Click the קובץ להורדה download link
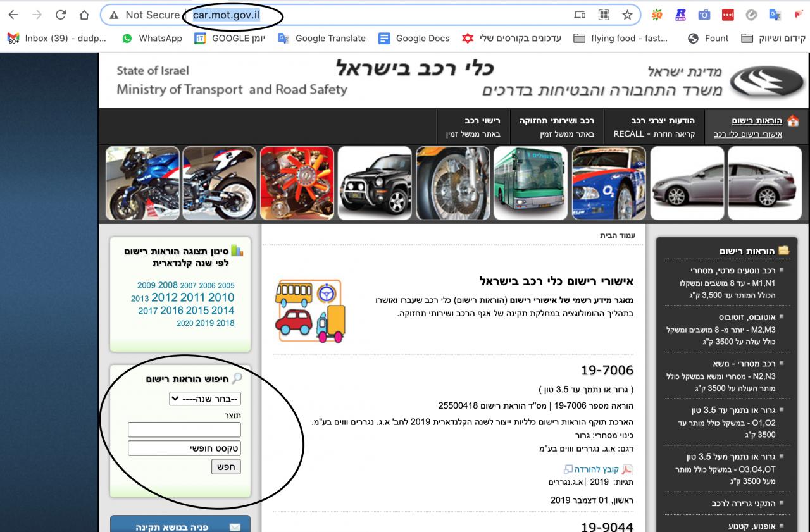The image size is (810, 532). (x=596, y=469)
